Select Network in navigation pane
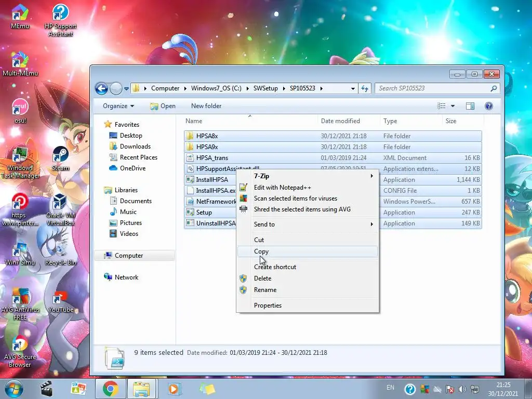Viewport: 532px width, 399px height. click(126, 277)
